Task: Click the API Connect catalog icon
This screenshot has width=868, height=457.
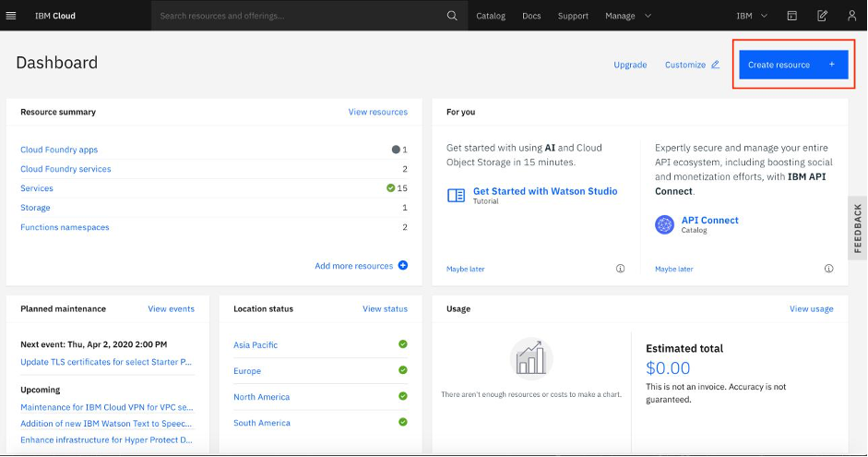Action: [664, 224]
